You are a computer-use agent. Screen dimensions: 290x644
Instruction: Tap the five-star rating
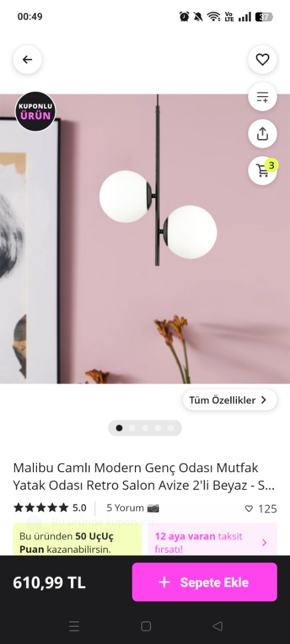41,508
